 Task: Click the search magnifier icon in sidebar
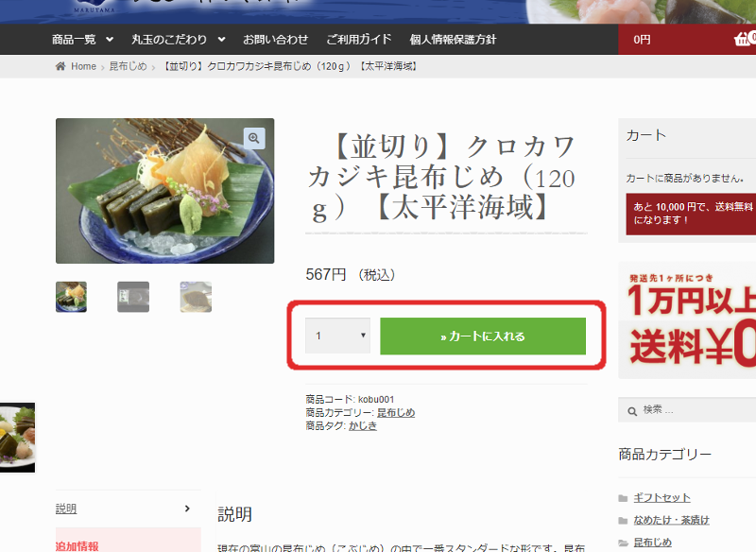[632, 411]
